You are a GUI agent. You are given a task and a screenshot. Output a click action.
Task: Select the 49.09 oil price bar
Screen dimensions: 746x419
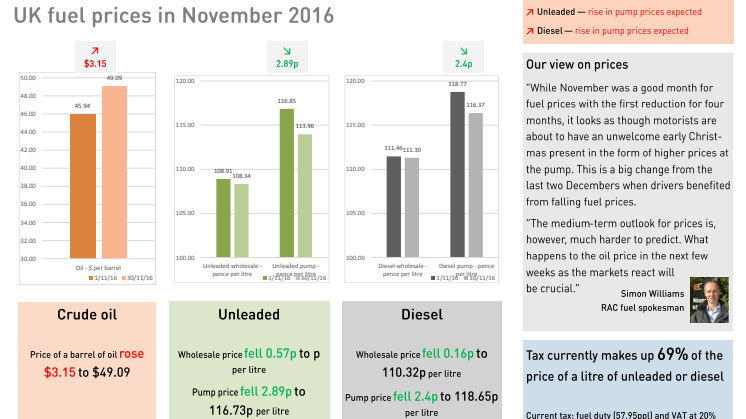click(x=114, y=172)
